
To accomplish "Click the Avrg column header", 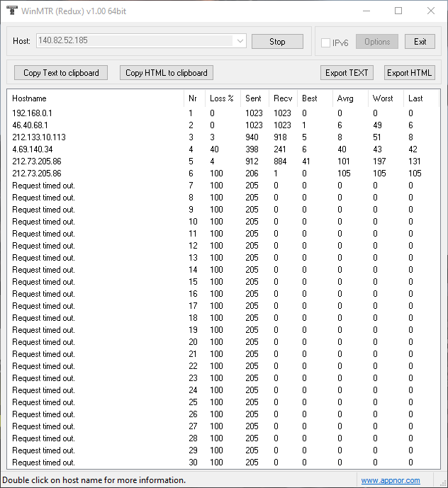I will [350, 98].
